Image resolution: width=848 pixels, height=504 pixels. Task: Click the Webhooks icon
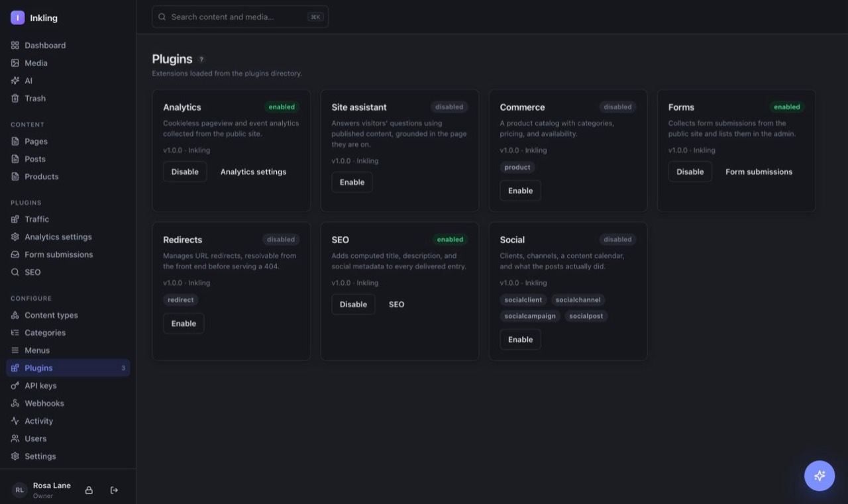tap(15, 403)
